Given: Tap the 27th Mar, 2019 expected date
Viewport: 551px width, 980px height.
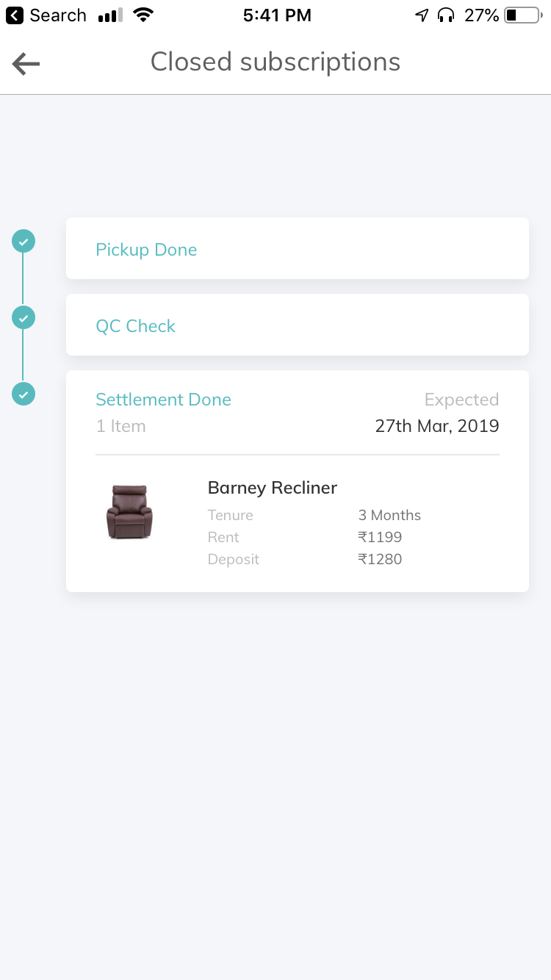Looking at the screenshot, I should tap(437, 426).
